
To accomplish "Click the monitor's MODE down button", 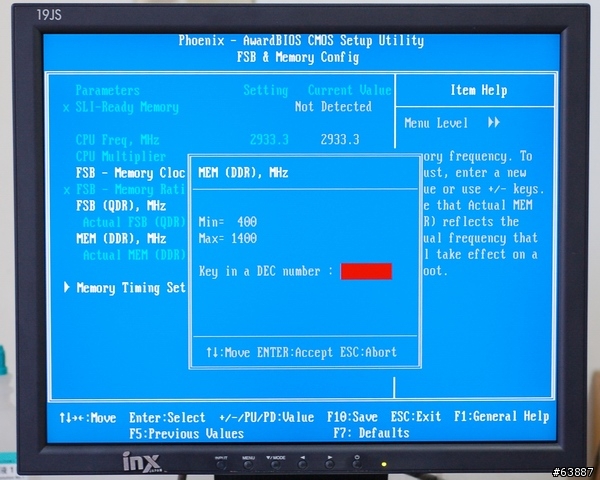I will [x=276, y=465].
